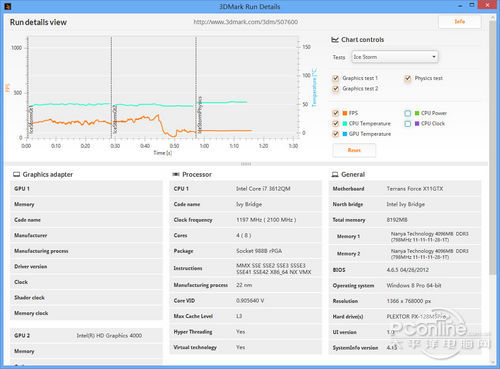Viewport: 500px width, 369px height.
Task: Enable the CPU Clock checkbox
Action: coord(408,124)
